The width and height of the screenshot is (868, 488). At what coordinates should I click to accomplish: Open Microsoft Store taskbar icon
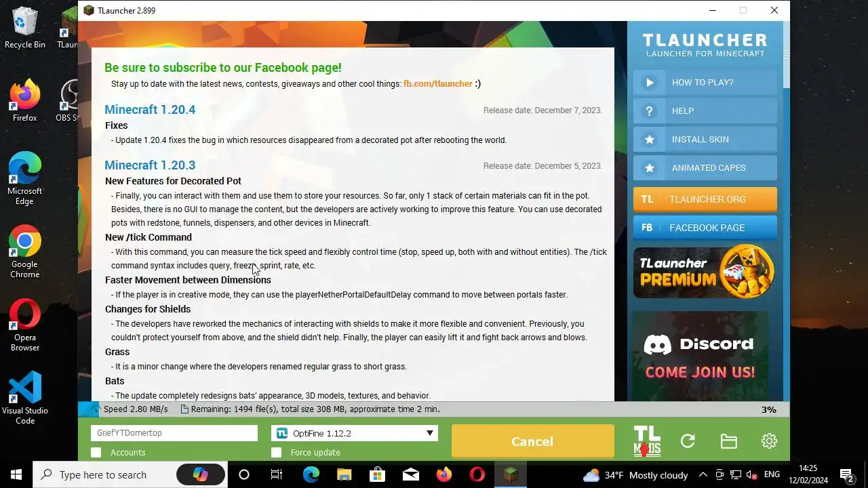click(378, 474)
